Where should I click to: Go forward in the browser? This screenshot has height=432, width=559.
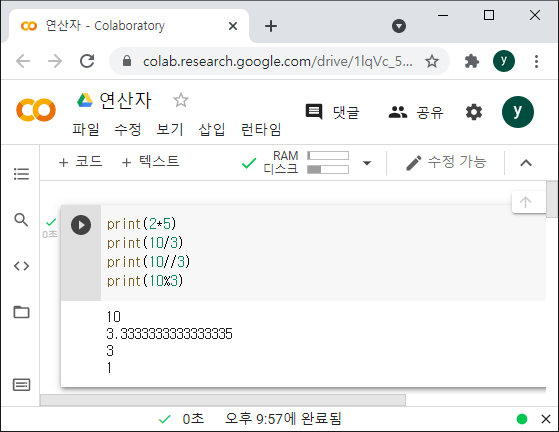55,61
